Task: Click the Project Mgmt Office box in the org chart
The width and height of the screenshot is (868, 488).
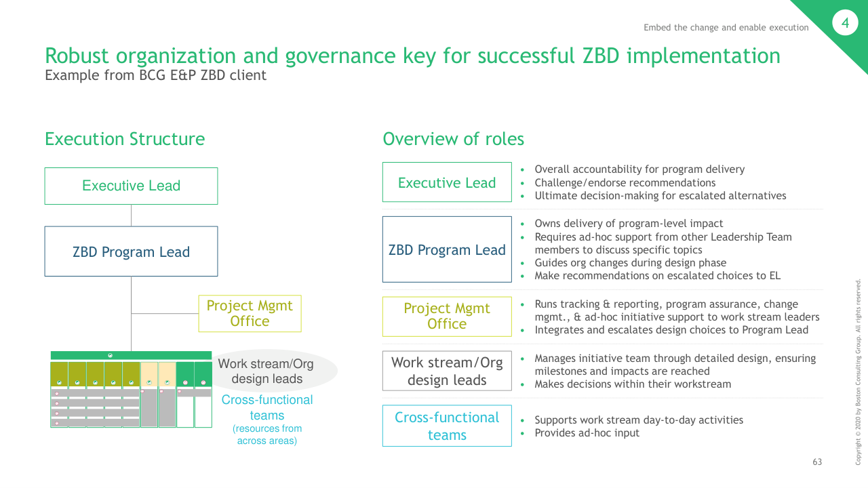Action: point(250,313)
